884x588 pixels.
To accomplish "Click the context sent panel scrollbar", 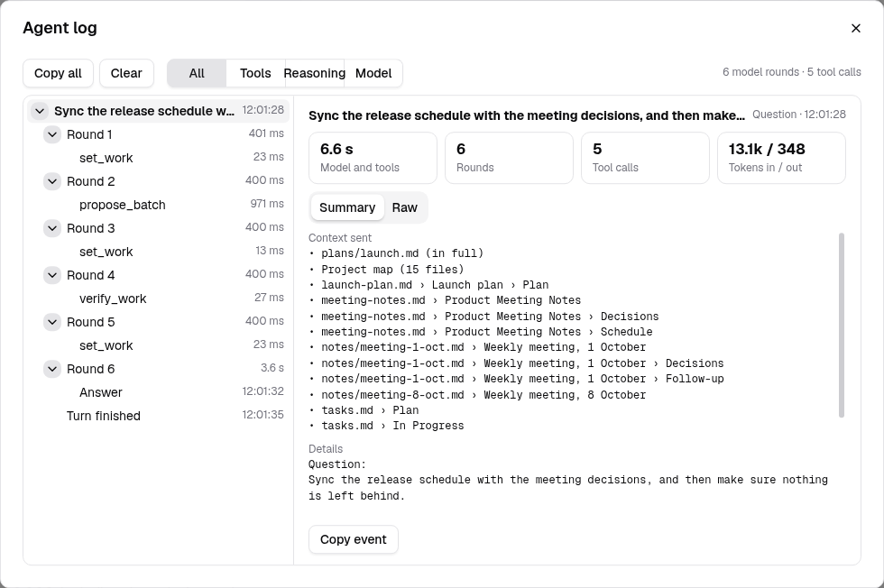I will pyautogui.click(x=841, y=326).
